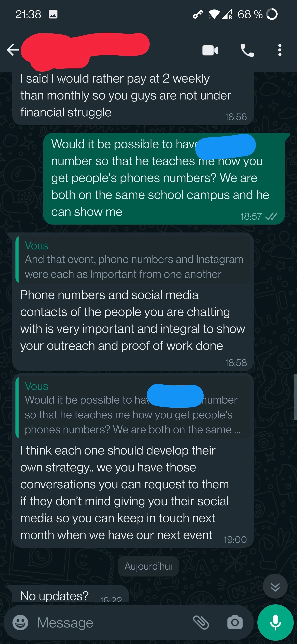Open the camera from message bar
Viewport: 297px width, 644px height.
tap(235, 622)
